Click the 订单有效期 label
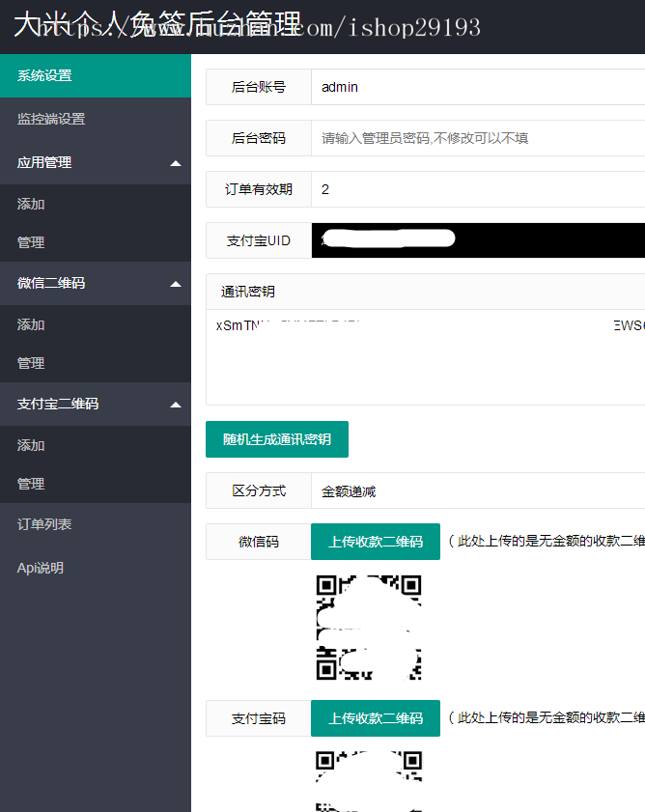645x812 pixels. pos(259,189)
